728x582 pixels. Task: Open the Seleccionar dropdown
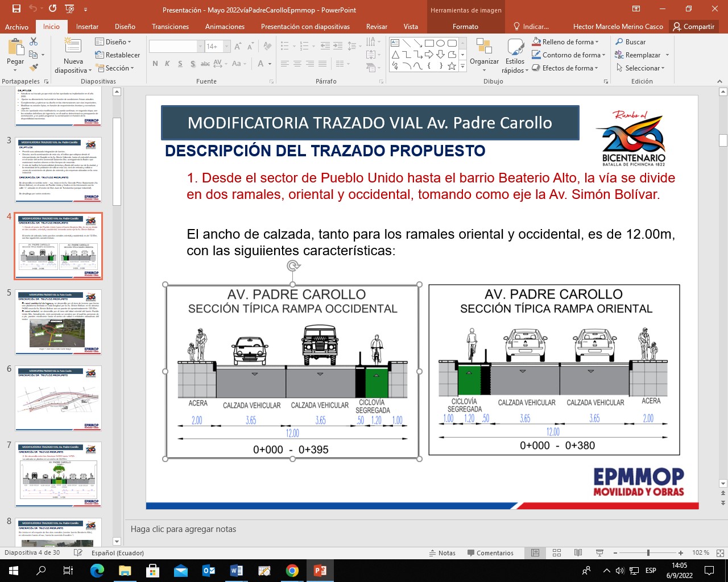pyautogui.click(x=640, y=68)
